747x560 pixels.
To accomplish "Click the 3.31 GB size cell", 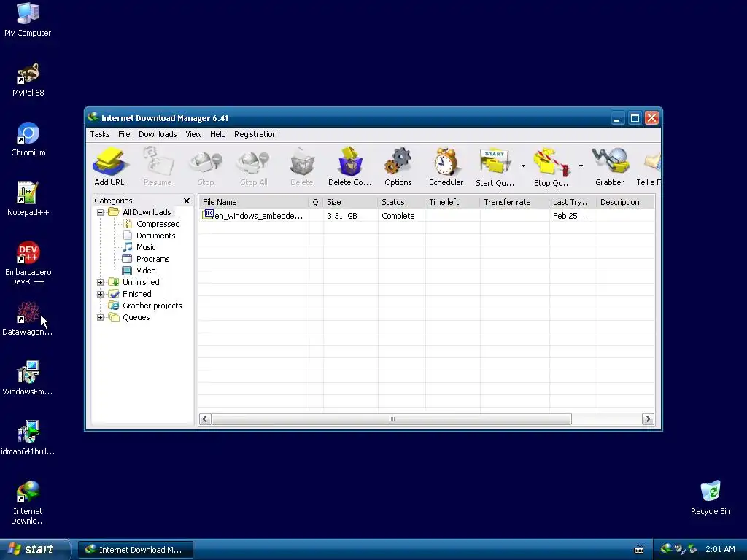I will coord(342,216).
